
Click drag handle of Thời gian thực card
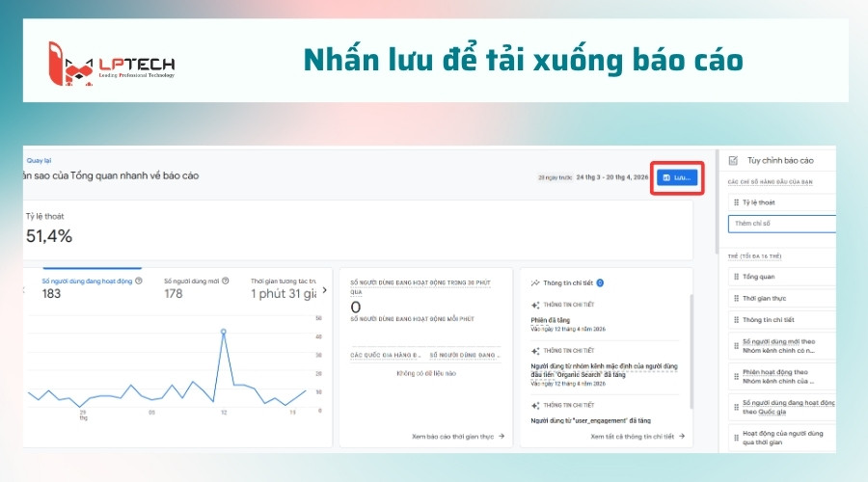[736, 298]
